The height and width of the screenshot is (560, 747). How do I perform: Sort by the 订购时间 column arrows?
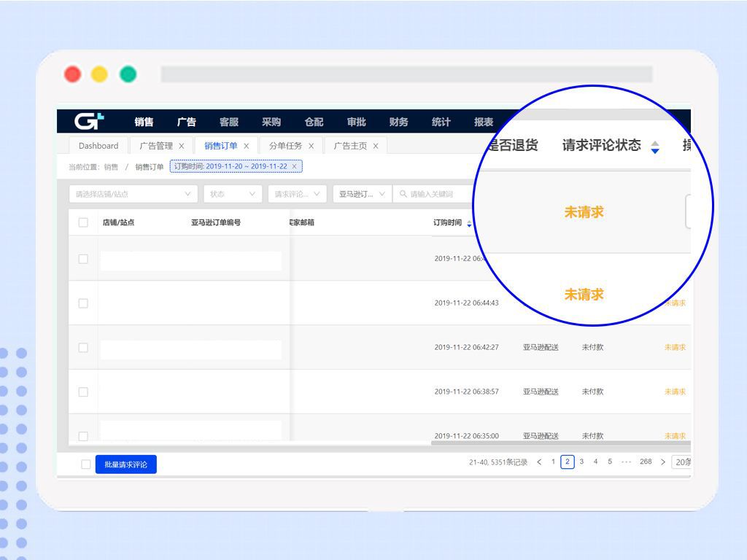tap(469, 222)
